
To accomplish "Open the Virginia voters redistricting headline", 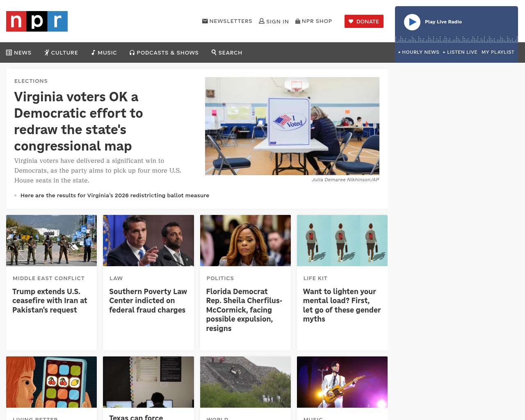I will pos(79,121).
